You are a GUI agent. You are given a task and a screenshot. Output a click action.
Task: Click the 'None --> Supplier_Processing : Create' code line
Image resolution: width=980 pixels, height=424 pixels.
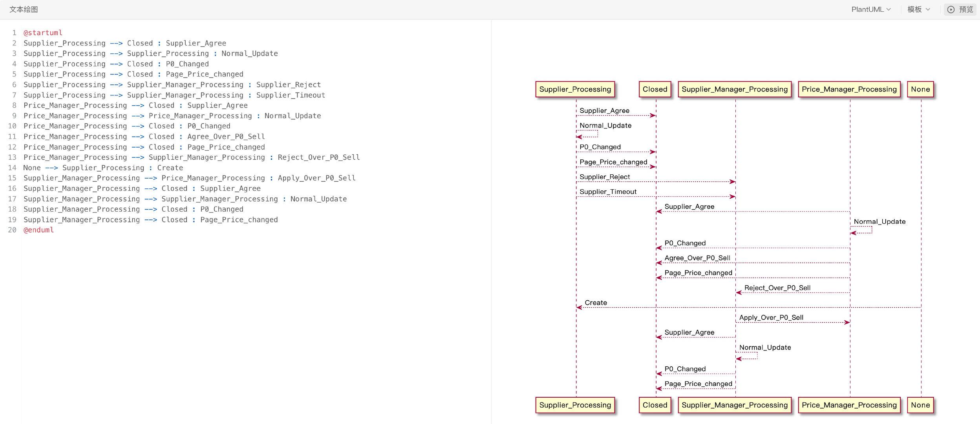[x=103, y=168]
